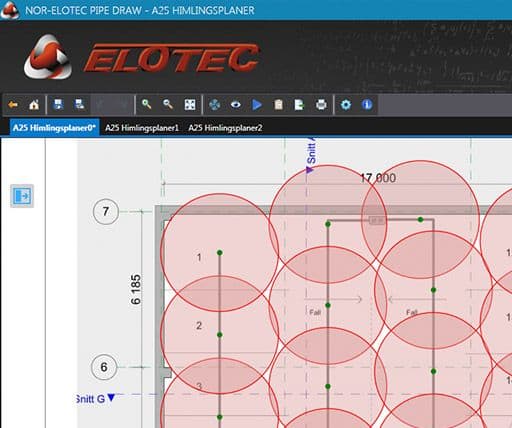Select the green point at top right pipe corner
Image resolution: width=512 pixels, height=428 pixels.
[x=421, y=220]
